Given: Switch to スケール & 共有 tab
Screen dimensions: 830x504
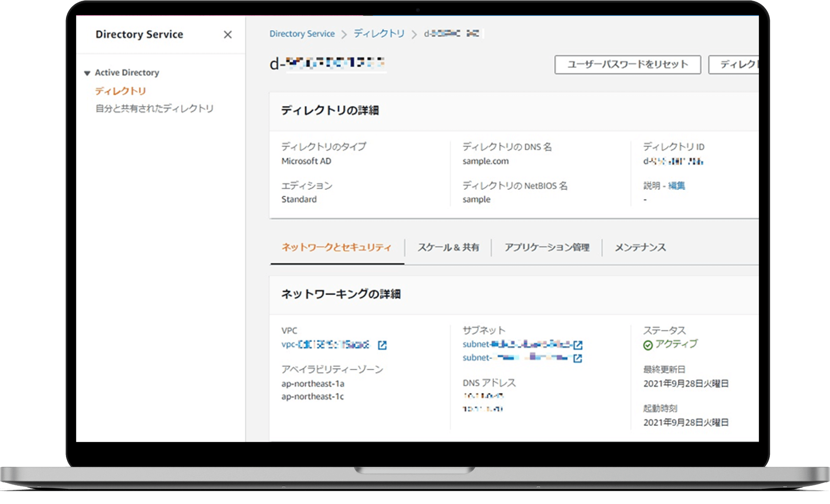Looking at the screenshot, I should 448,247.
